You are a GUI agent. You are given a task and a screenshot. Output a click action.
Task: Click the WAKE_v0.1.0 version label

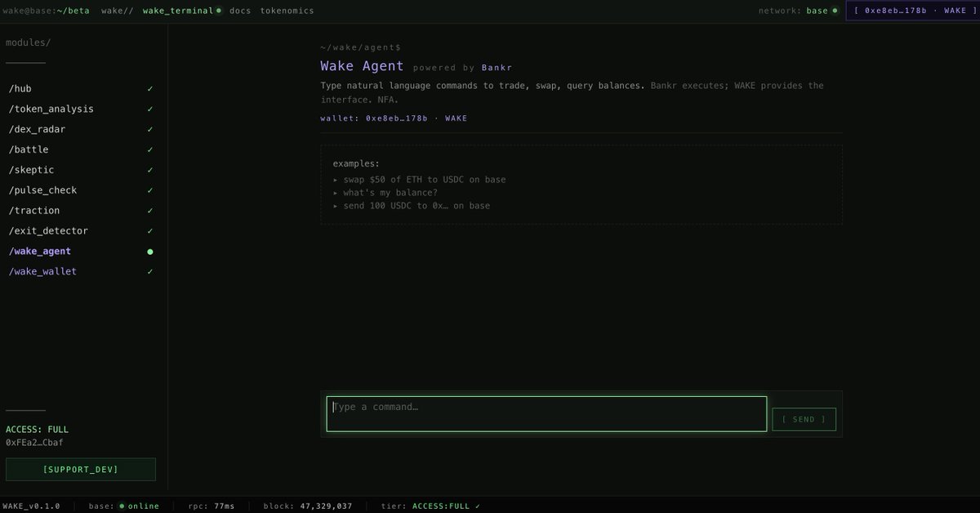[x=31, y=506]
